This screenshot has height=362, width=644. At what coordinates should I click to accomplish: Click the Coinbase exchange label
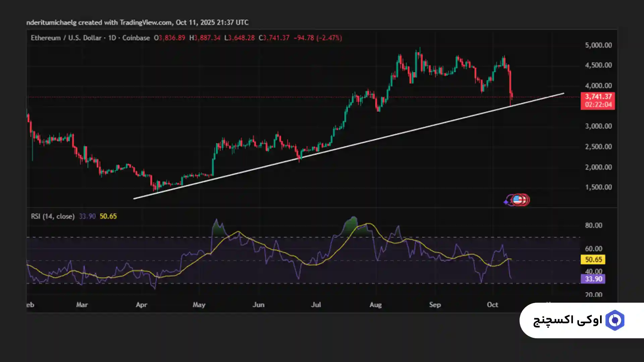pyautogui.click(x=136, y=38)
